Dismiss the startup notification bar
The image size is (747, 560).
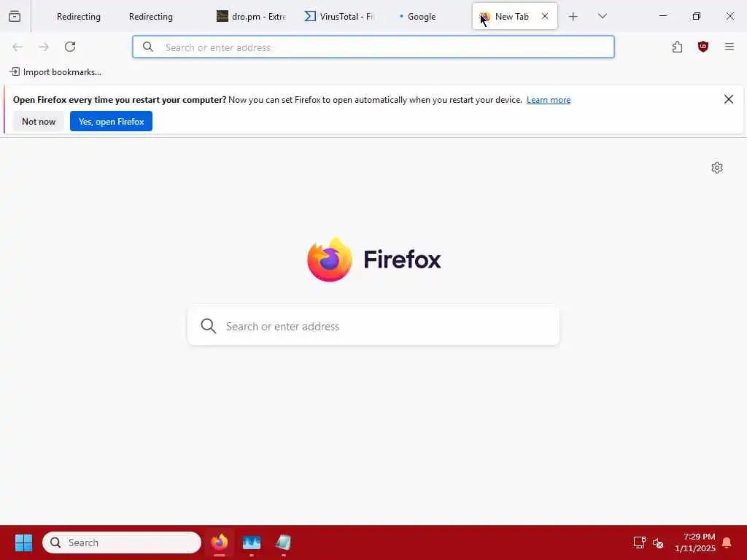point(729,99)
